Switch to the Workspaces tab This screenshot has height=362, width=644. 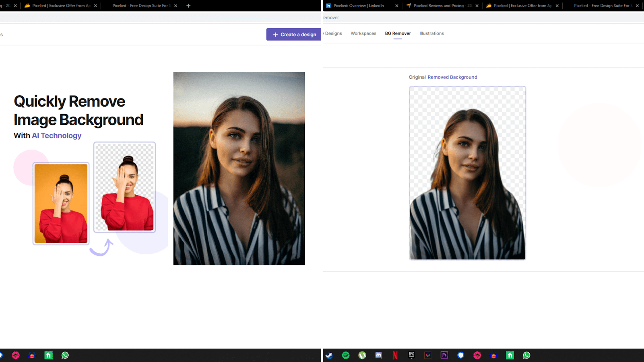(x=363, y=33)
